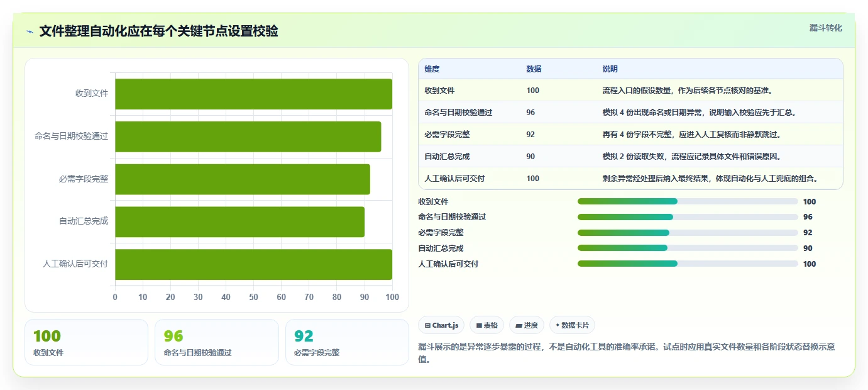Click the 必需字段完整 bar in the chart
This screenshot has height=390, width=868.
(x=243, y=179)
